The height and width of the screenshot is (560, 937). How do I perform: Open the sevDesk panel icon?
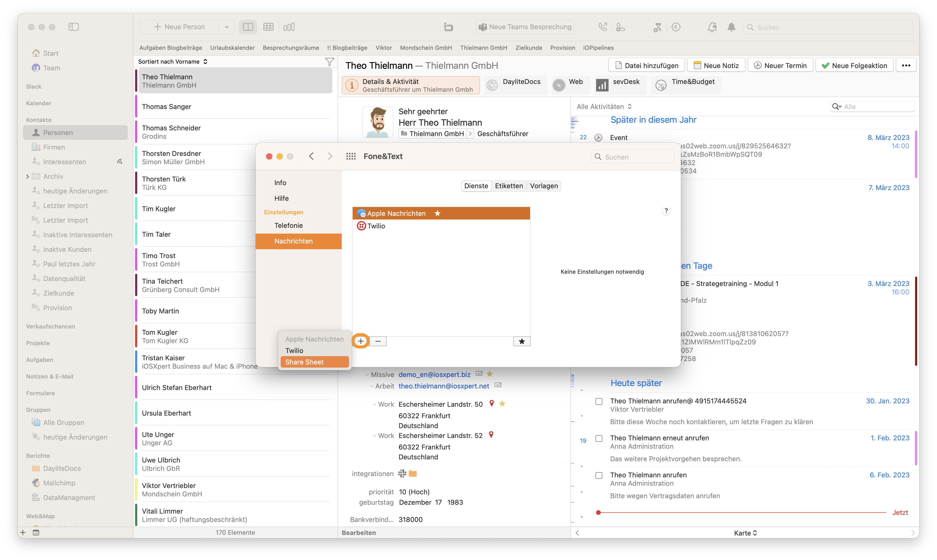[602, 85]
